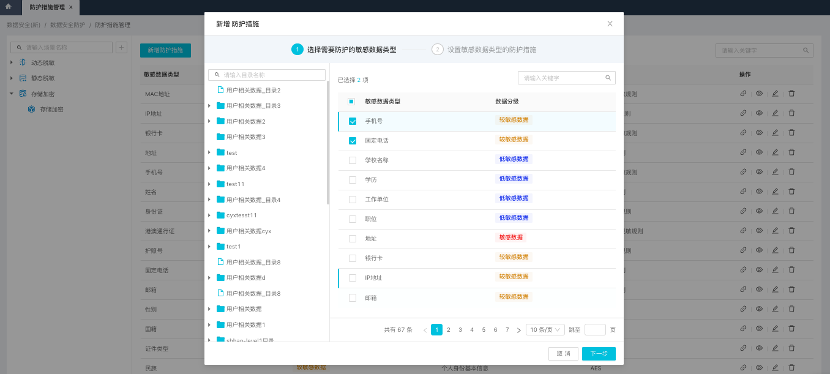Click the trash icon in 银行卡 background row

pyautogui.click(x=792, y=132)
